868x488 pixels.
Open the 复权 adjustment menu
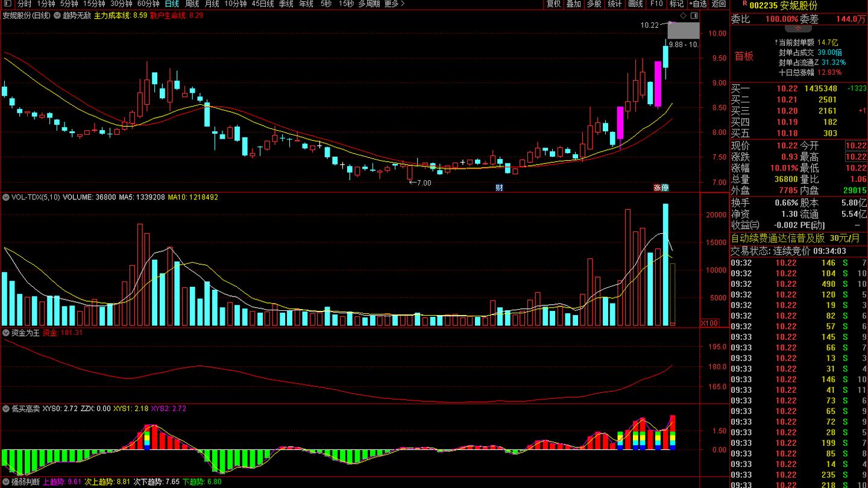553,4
